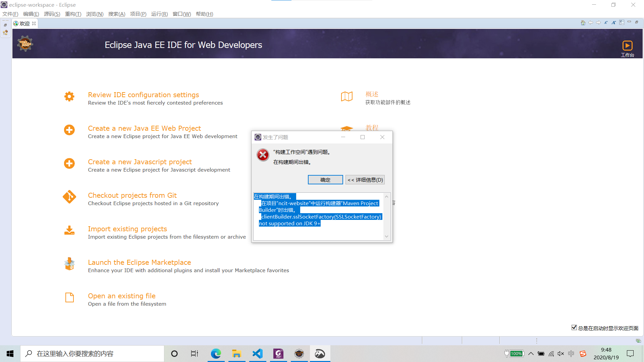644x362 pixels.
Task: Open Create a new Javascript project link
Action: click(x=140, y=162)
